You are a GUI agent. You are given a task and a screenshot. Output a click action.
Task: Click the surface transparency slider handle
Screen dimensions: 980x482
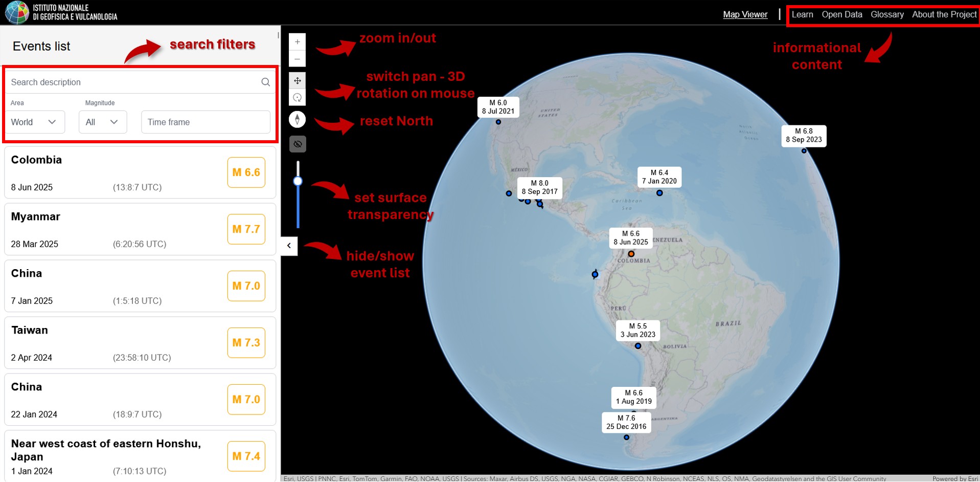pyautogui.click(x=298, y=181)
